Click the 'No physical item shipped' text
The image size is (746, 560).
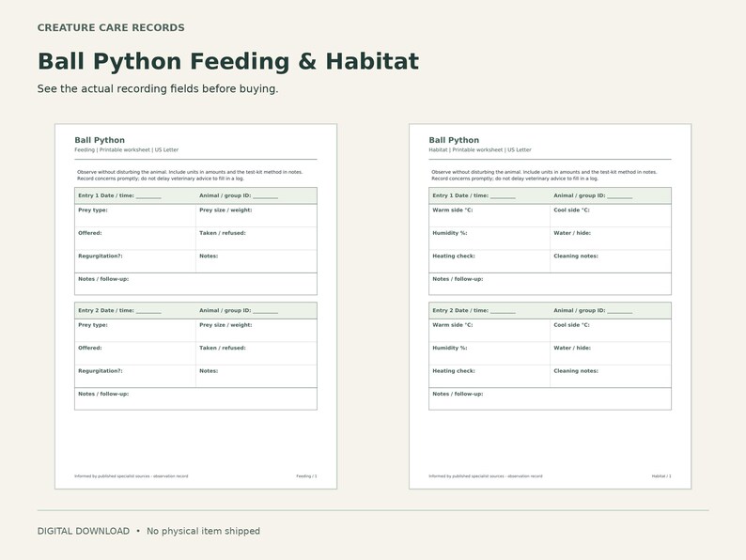point(203,531)
